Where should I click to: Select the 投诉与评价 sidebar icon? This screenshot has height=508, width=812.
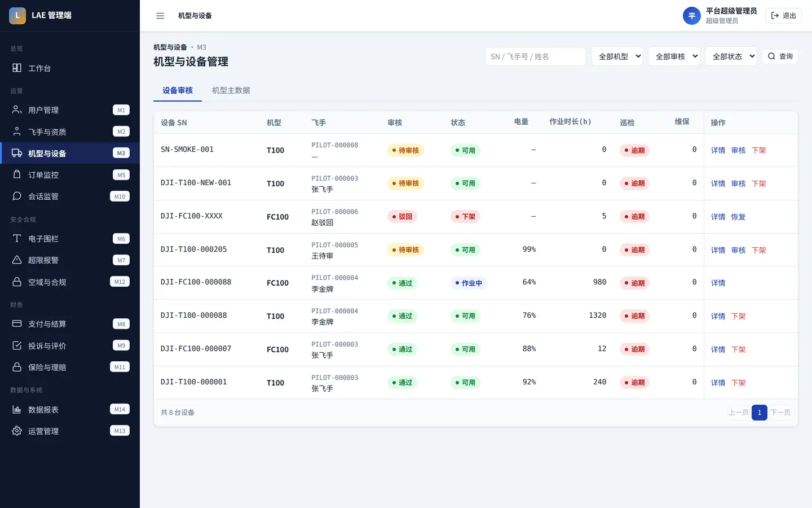(x=17, y=345)
